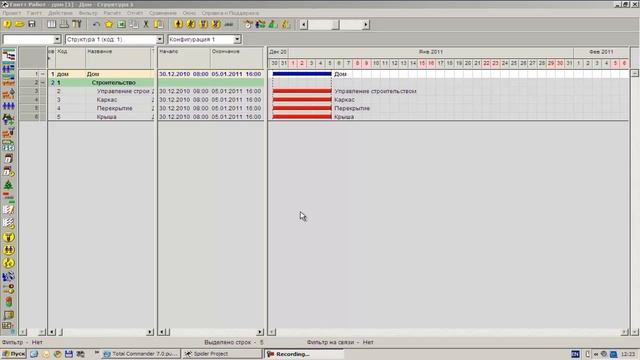
Task: Open the Проект menu
Action: tap(11, 13)
